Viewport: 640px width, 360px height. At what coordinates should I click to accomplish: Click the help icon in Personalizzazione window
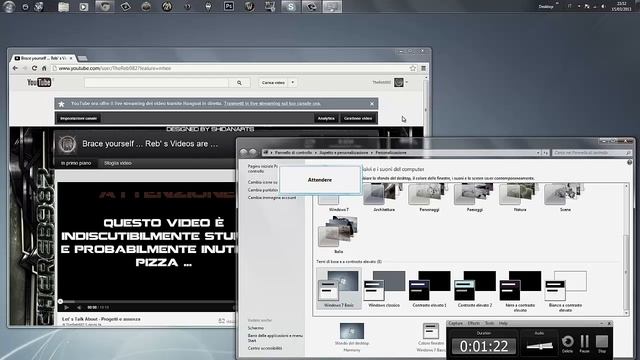(x=630, y=162)
